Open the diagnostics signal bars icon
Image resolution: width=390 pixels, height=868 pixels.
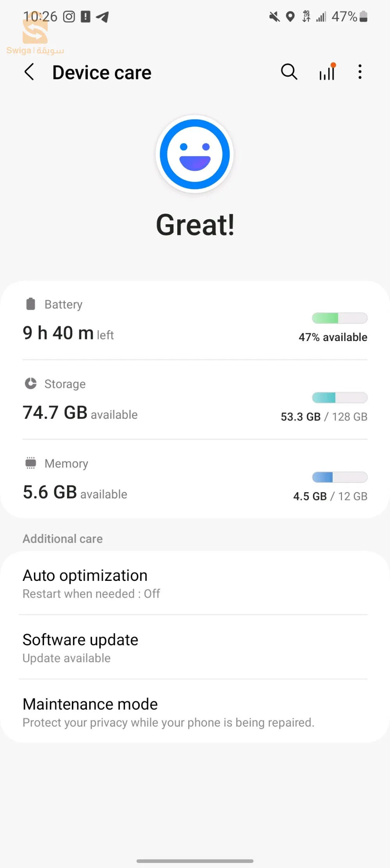click(327, 72)
